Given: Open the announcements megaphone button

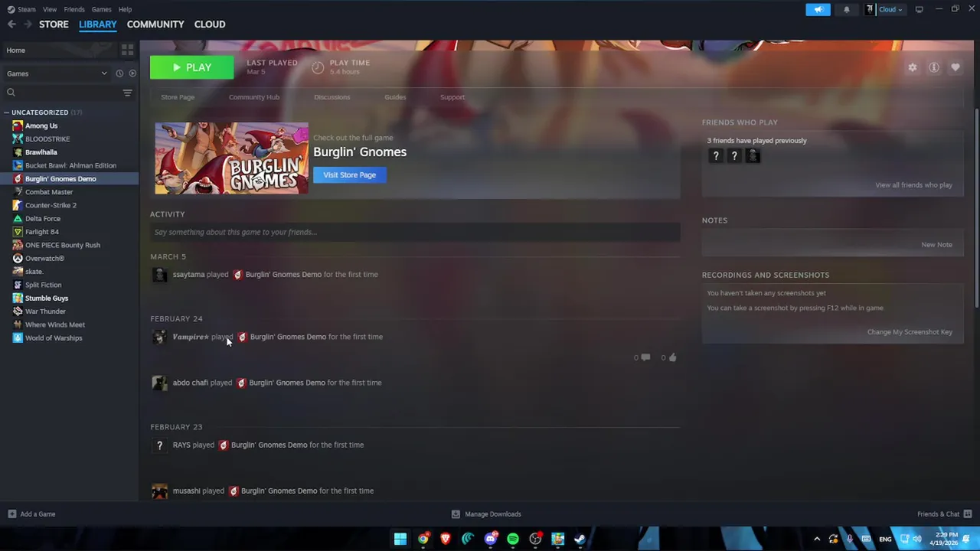Looking at the screenshot, I should [818, 9].
